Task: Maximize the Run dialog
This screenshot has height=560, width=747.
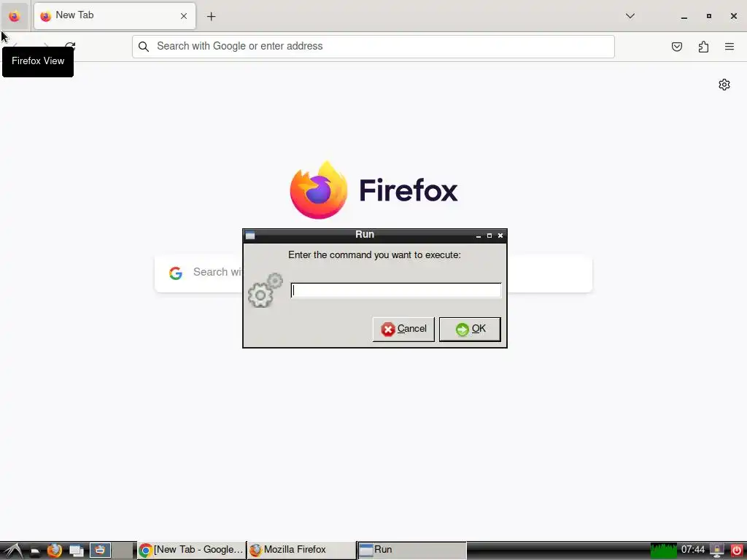Action: pyautogui.click(x=489, y=236)
